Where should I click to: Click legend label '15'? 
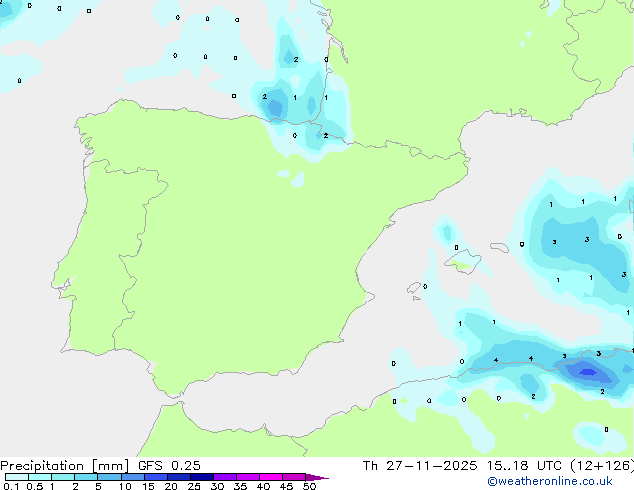point(148,486)
